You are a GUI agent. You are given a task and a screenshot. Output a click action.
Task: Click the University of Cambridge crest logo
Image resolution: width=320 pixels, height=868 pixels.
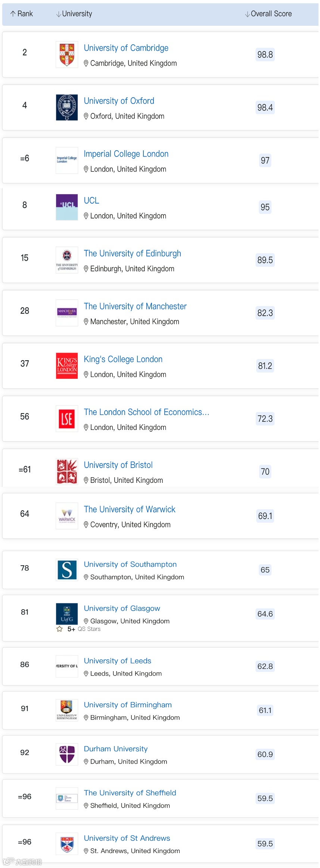[67, 54]
